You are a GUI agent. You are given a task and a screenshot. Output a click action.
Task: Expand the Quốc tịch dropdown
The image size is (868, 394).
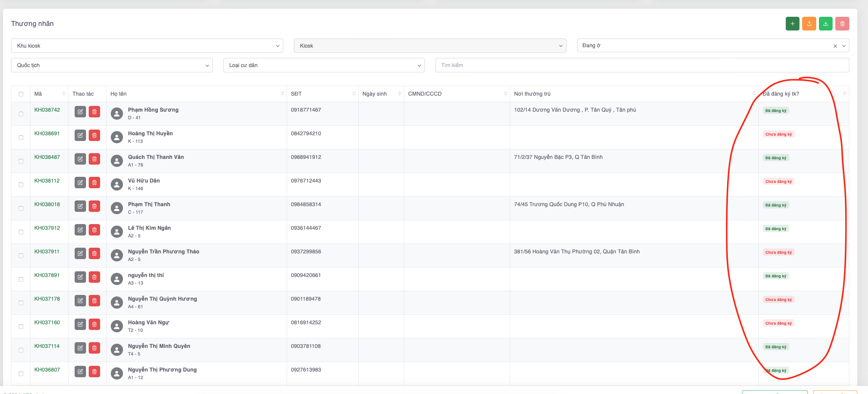(112, 65)
